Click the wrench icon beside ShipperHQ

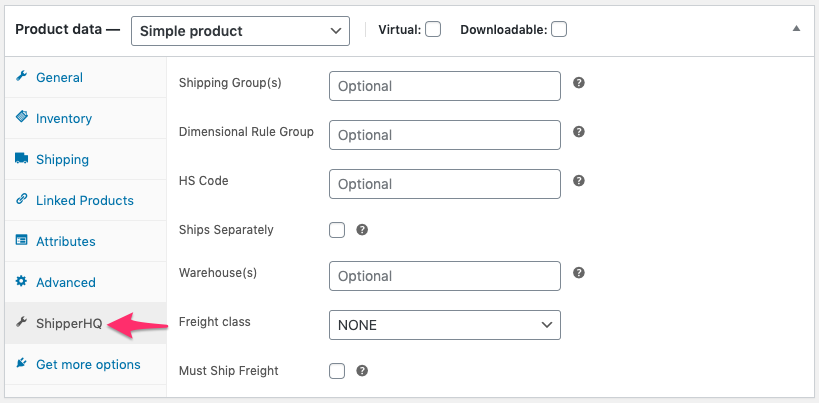(21, 323)
